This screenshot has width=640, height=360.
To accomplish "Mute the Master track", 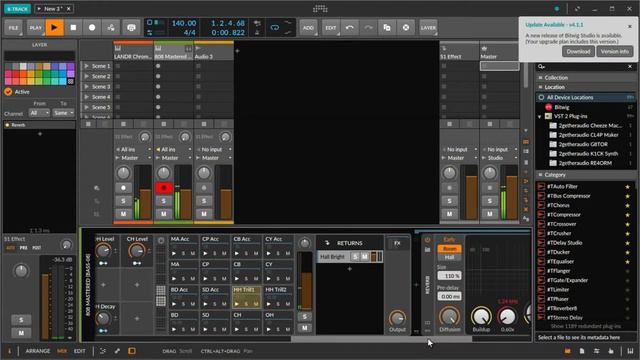I will [490, 214].
